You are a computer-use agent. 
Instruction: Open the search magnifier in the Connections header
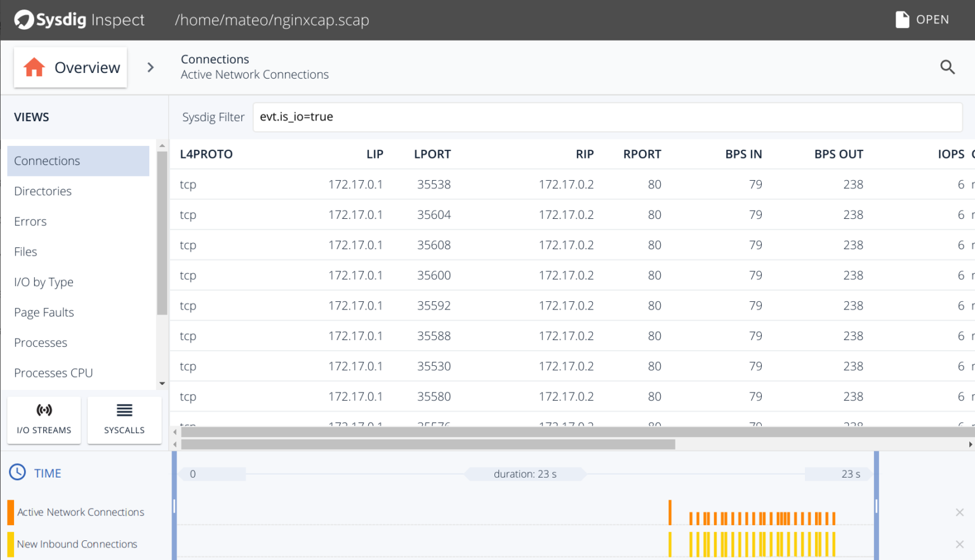pos(947,67)
